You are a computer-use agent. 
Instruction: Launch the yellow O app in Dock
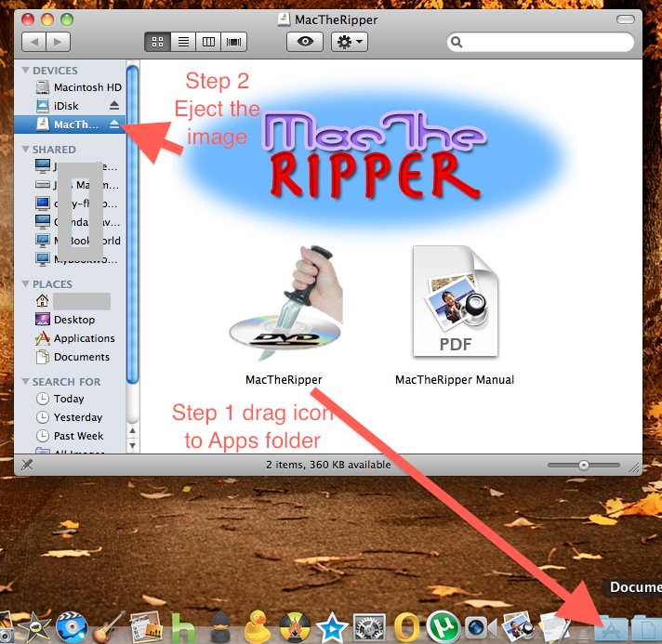tap(406, 627)
